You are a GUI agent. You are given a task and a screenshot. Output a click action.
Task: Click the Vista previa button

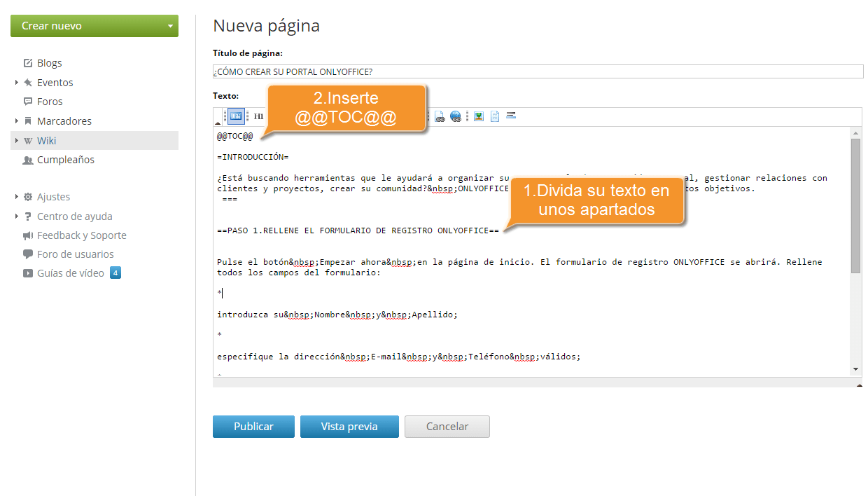pyautogui.click(x=349, y=427)
